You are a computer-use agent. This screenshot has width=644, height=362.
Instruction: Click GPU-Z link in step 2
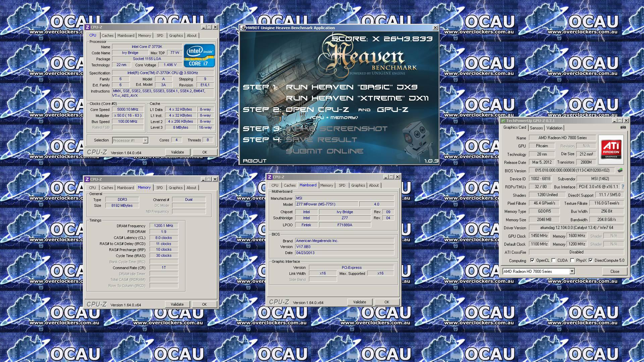point(392,110)
